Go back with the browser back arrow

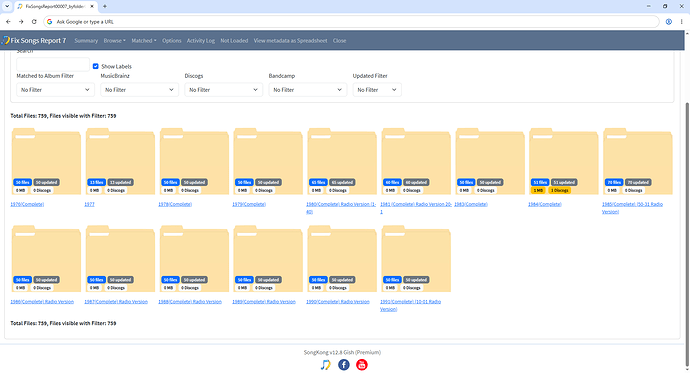pos(8,22)
